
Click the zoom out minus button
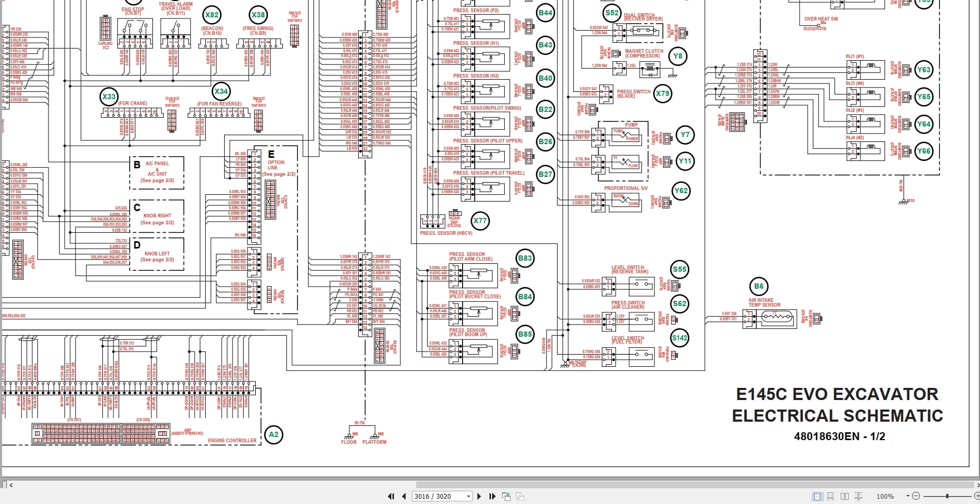click(x=916, y=496)
